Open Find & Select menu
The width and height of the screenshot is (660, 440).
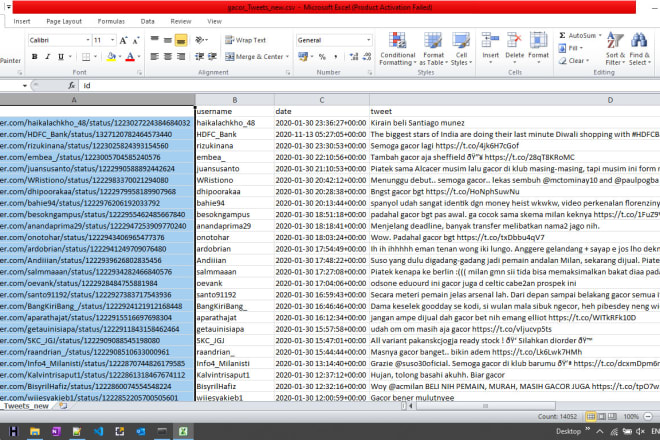coord(639,49)
